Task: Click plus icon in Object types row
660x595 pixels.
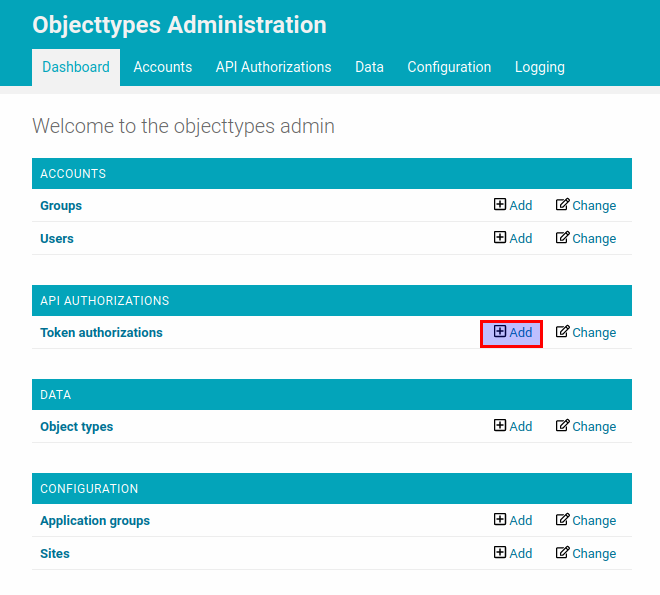Action: [x=500, y=425]
